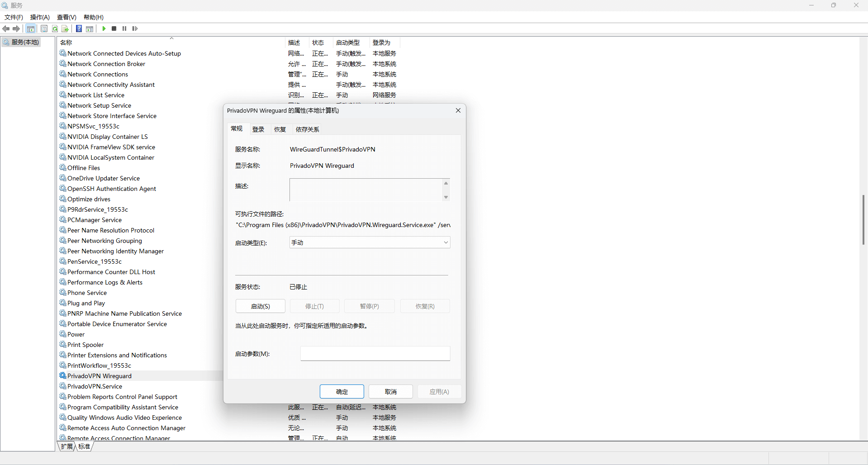The image size is (868, 465).
Task: Click the 启动(S) button to start service
Action: pos(261,306)
